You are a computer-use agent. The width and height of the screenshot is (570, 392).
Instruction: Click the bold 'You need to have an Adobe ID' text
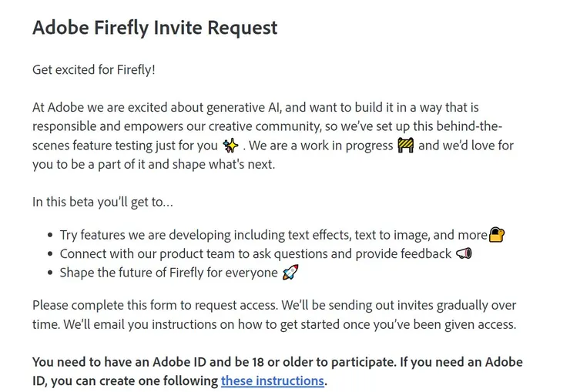(x=277, y=362)
